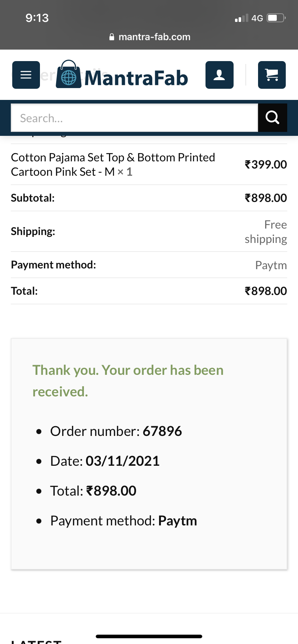This screenshot has width=298, height=644.
Task: Tap the ₹399.00 item price
Action: (x=266, y=165)
